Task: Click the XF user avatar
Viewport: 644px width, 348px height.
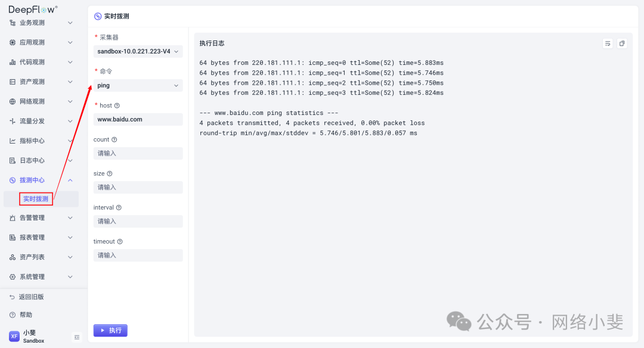Action: pyautogui.click(x=14, y=337)
